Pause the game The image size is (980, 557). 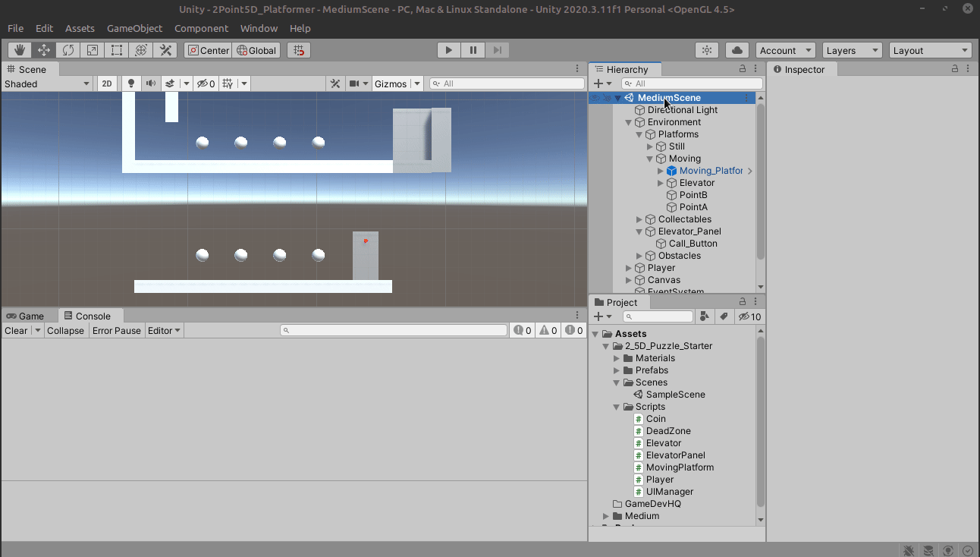coord(473,50)
